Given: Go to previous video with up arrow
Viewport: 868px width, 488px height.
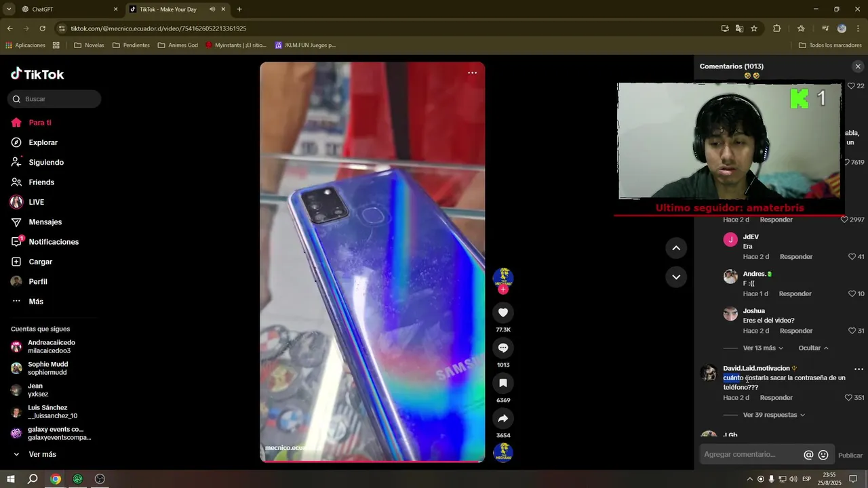Looking at the screenshot, I should click(675, 248).
